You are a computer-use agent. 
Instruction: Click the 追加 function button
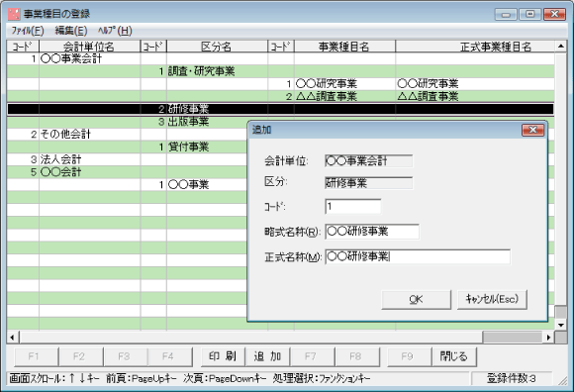[x=267, y=356]
